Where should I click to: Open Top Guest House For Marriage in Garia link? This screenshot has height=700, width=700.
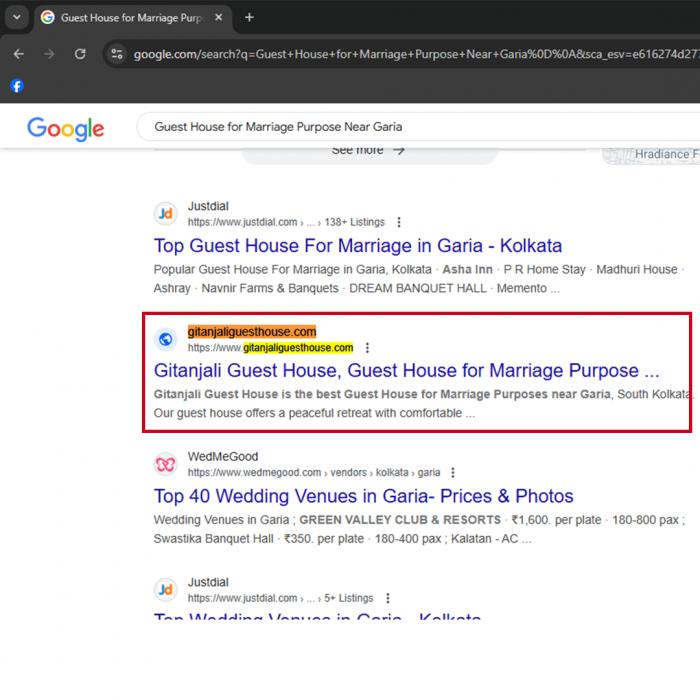(x=358, y=246)
